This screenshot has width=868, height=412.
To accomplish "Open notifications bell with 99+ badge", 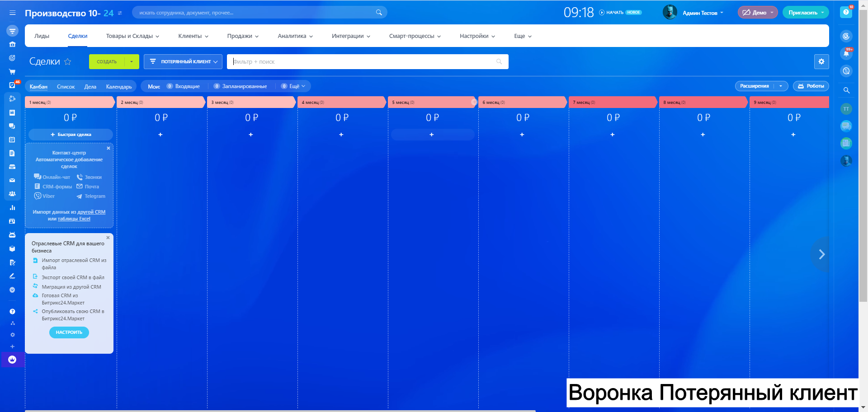I will tap(846, 53).
